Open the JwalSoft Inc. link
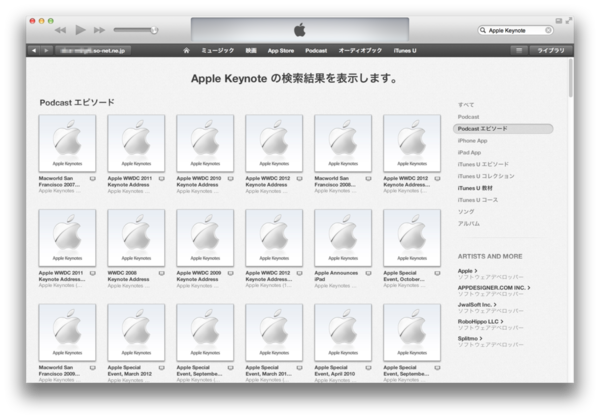The width and height of the screenshot is (600, 419). [477, 305]
